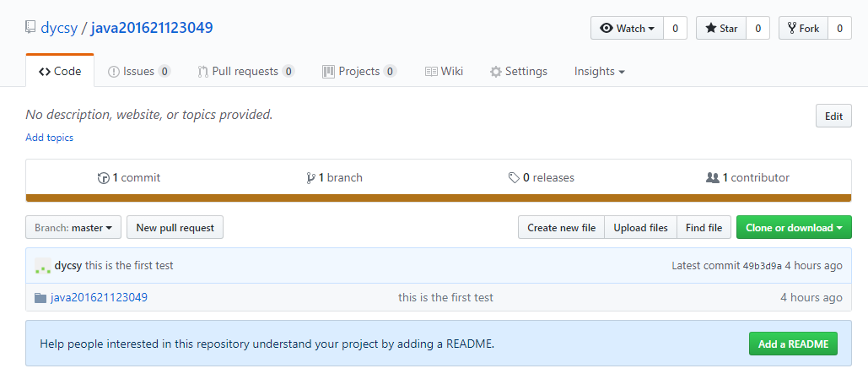Open the Pull requests tab
The height and width of the screenshot is (390, 868).
tap(245, 72)
